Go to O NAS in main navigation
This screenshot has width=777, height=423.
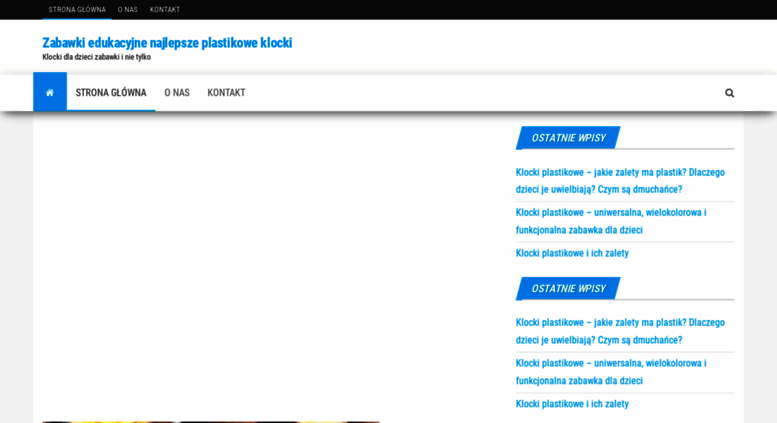coord(177,93)
